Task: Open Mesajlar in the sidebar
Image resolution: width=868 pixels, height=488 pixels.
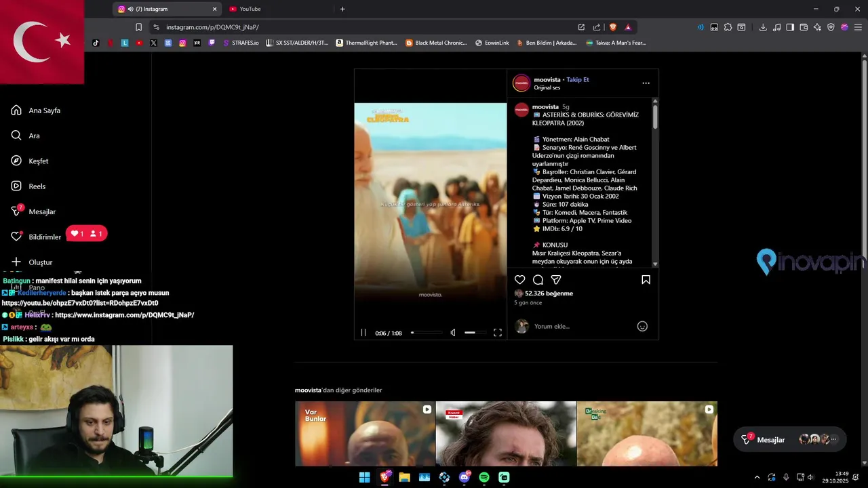Action: point(33,211)
